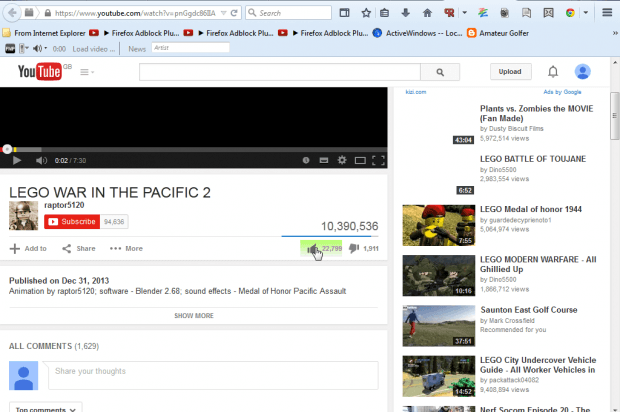620x412 pixels.
Task: Reload the page with the refresh icon
Action: (x=234, y=13)
